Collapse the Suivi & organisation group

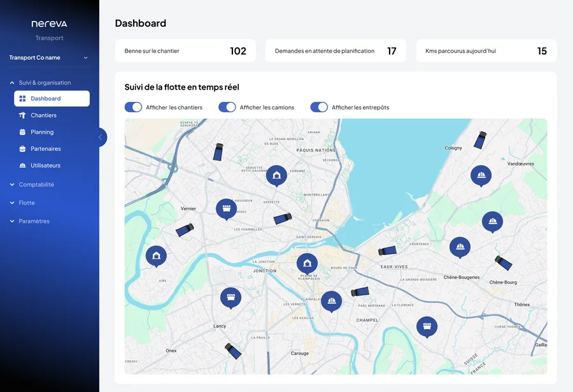pyautogui.click(x=40, y=83)
